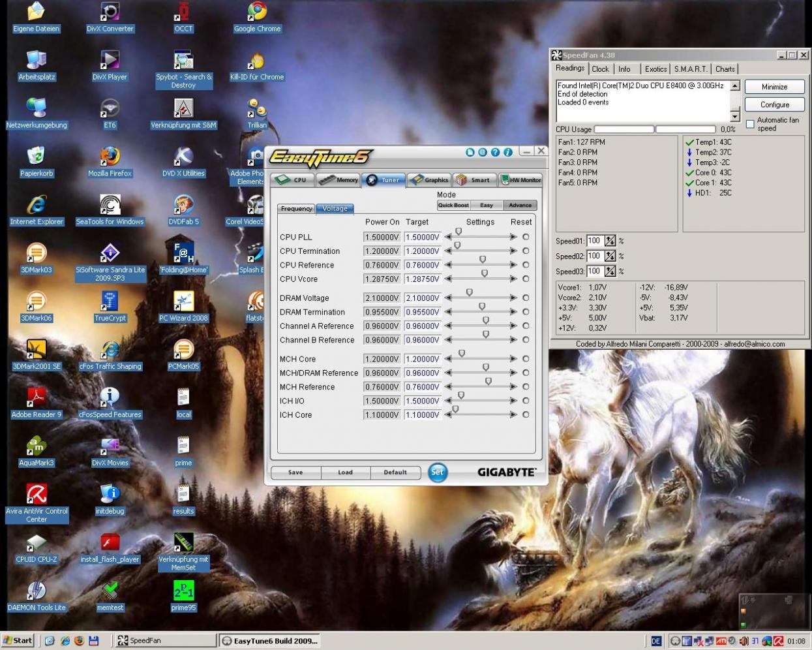This screenshot has width=812, height=650.
Task: Open the Google Chrome desktop icon
Action: click(x=257, y=12)
